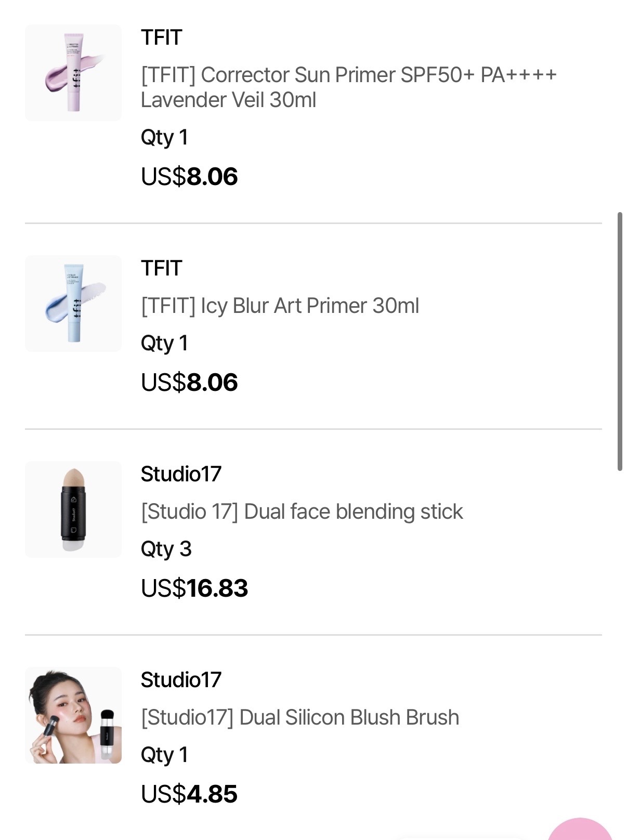Click the Qty 1 label under Corrector Sun Primer
The image size is (627, 840).
(x=164, y=138)
